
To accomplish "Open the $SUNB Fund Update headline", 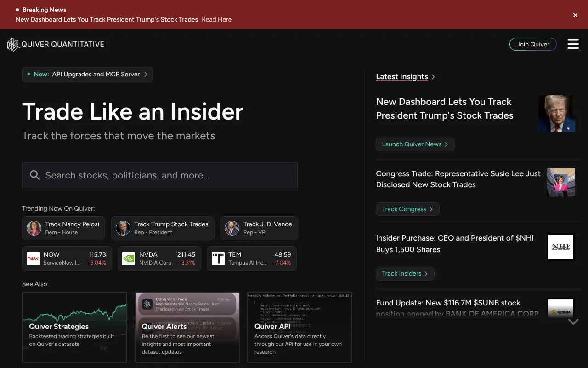I will [457, 308].
